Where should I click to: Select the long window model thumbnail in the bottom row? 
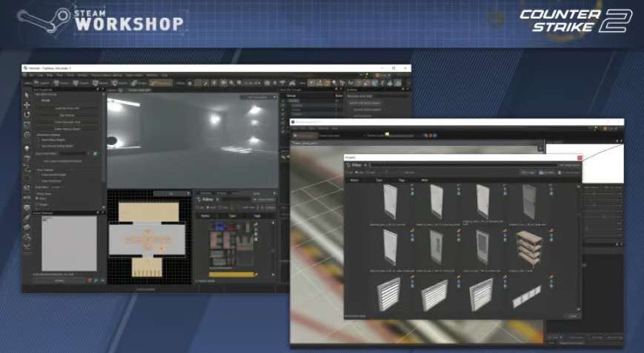[x=527, y=296]
